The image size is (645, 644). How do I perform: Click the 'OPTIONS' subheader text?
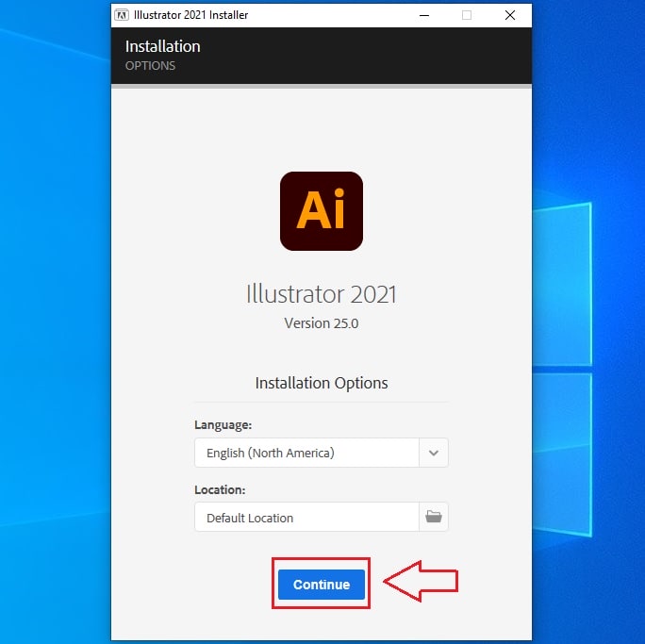[150, 65]
